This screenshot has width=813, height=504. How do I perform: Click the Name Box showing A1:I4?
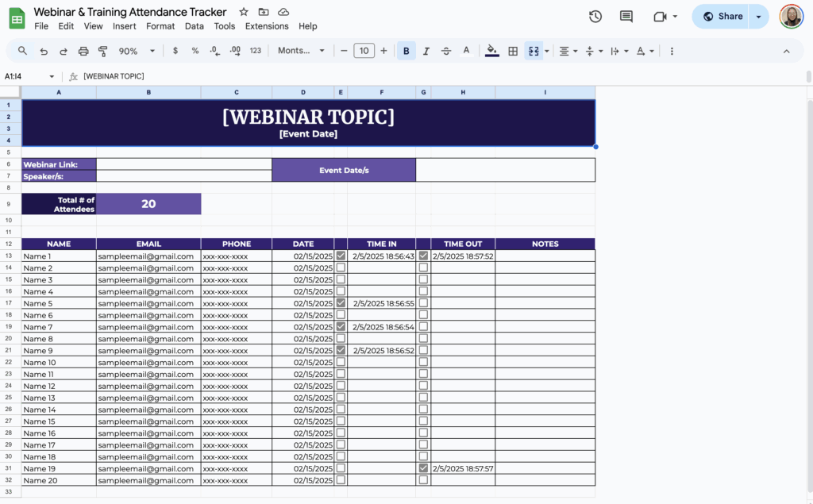24,75
